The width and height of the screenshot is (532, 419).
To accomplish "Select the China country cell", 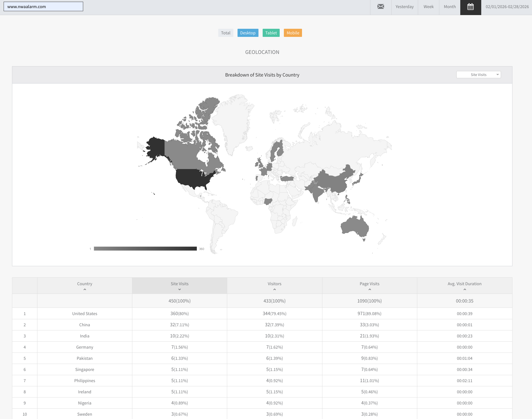I will [85, 325].
